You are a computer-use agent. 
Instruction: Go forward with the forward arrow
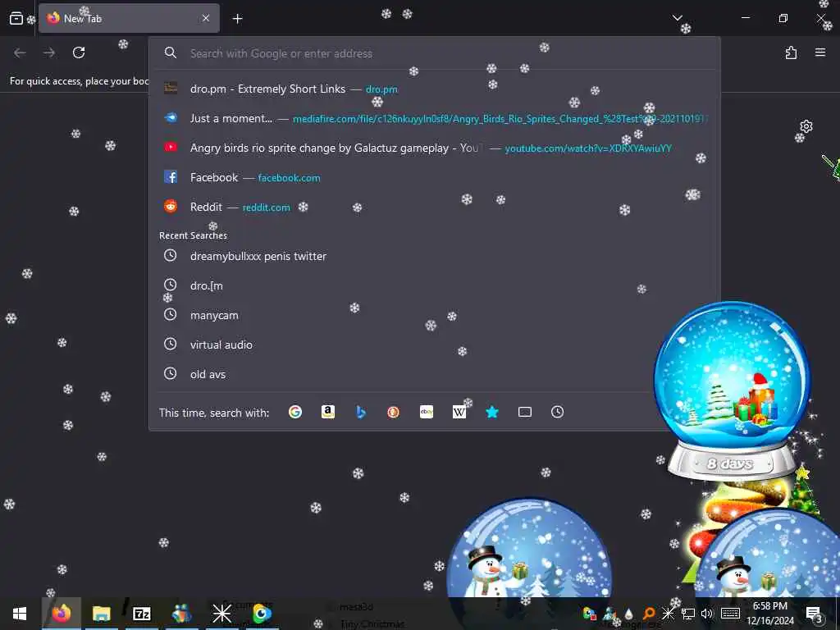tap(48, 52)
